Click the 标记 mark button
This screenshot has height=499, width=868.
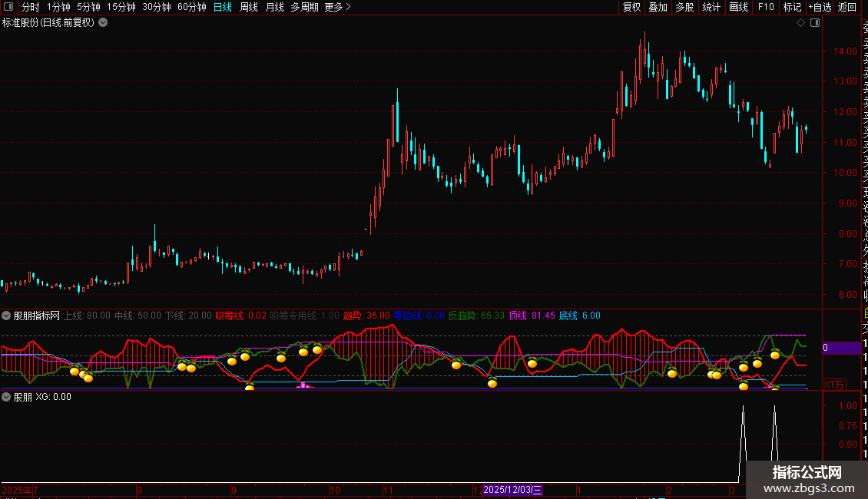click(792, 7)
